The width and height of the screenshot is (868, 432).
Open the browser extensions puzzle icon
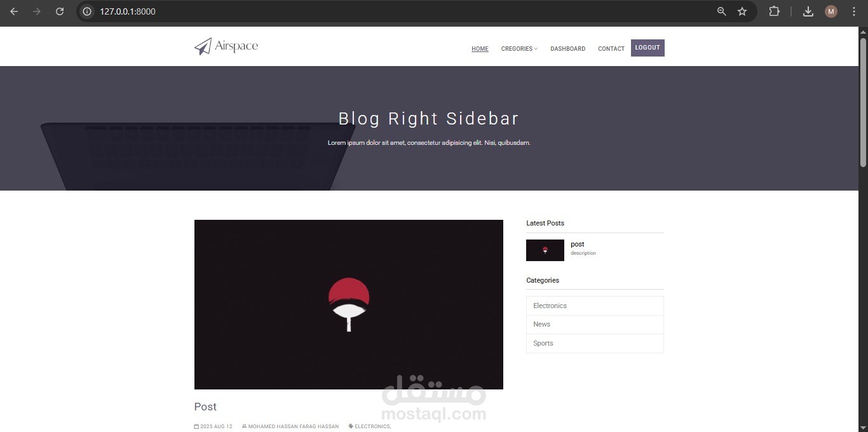(774, 11)
